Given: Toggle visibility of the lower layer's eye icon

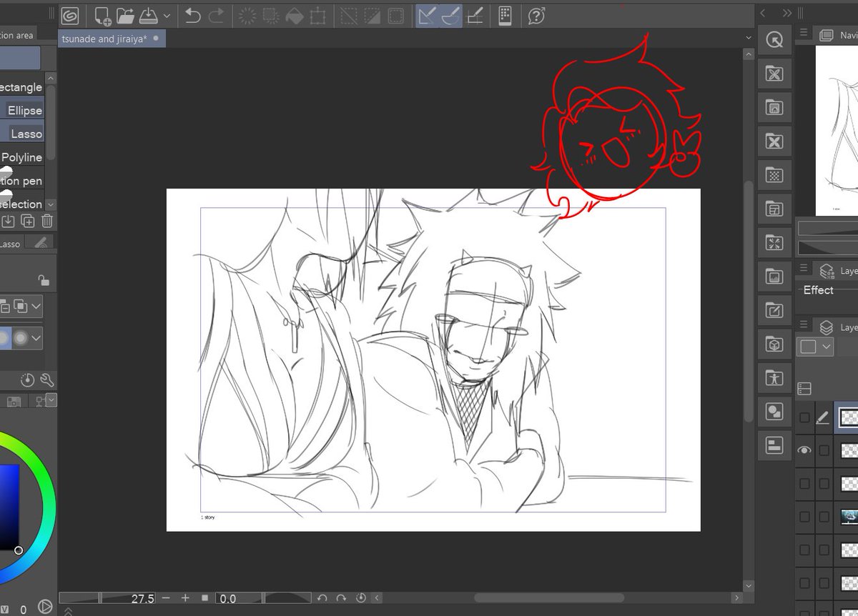Looking at the screenshot, I should tap(805, 449).
